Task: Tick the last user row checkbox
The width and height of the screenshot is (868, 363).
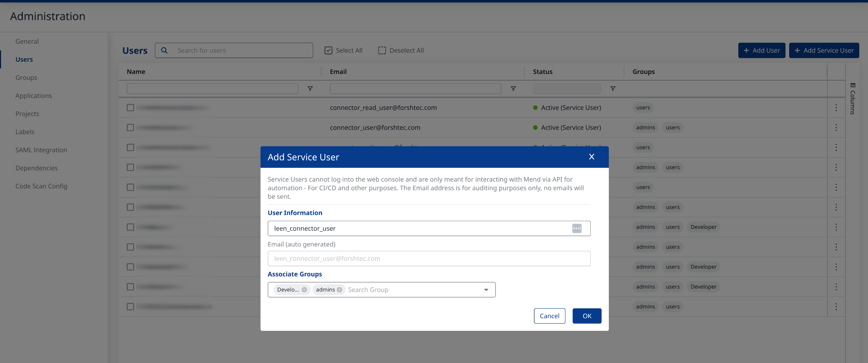Action: pos(130,307)
